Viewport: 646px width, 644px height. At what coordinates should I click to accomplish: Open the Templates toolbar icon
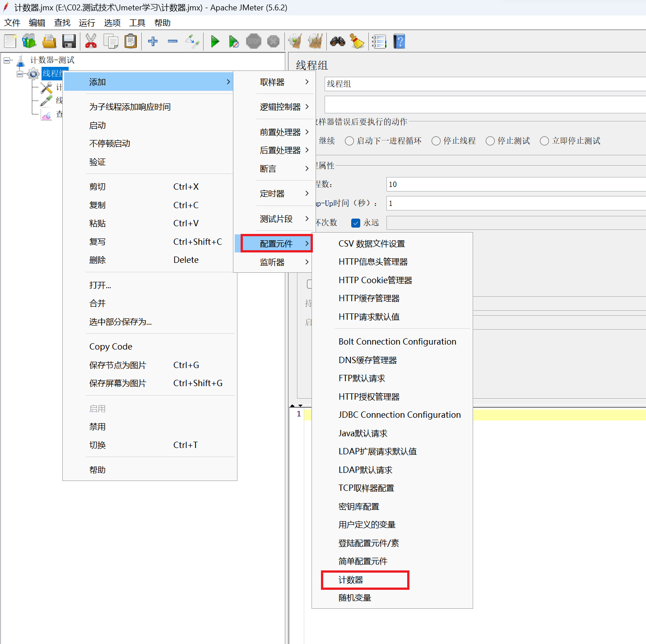point(29,42)
